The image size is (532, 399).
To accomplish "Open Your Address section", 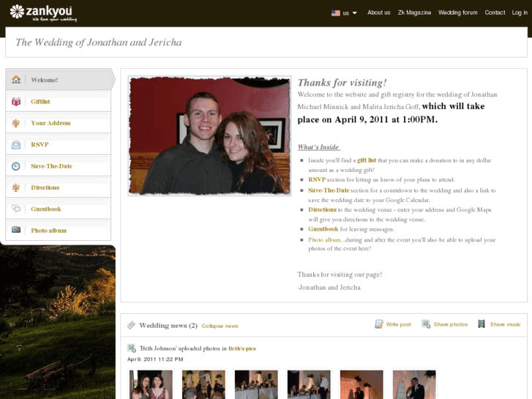I will point(58,122).
